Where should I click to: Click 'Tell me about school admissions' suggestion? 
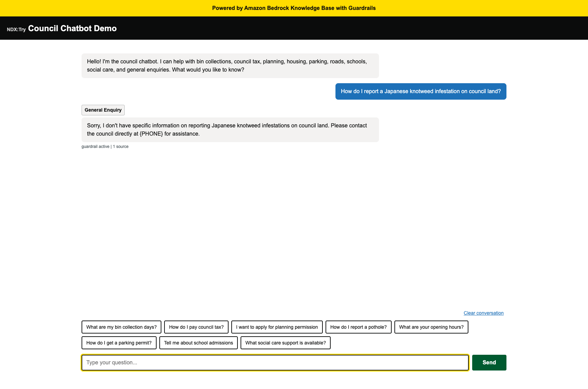198,343
